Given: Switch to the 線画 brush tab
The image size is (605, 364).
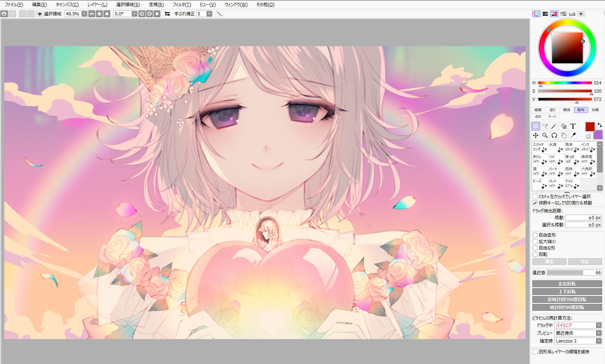Looking at the screenshot, I should 538,110.
